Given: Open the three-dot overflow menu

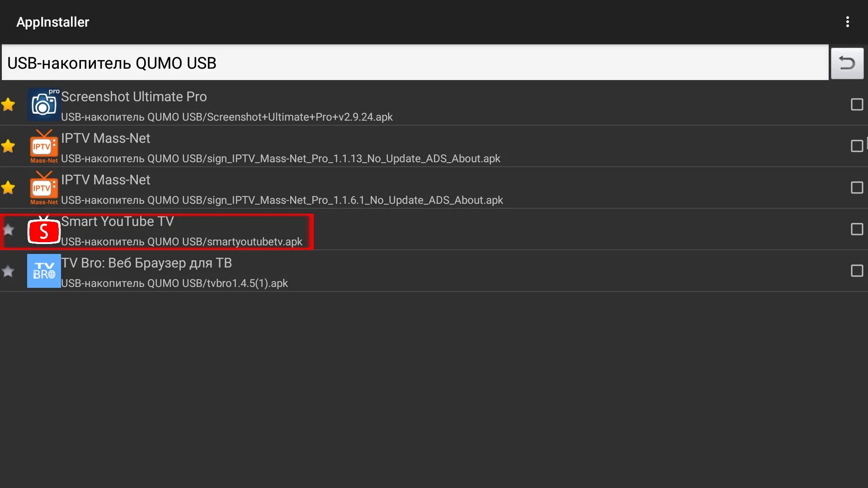Looking at the screenshot, I should [x=847, y=22].
